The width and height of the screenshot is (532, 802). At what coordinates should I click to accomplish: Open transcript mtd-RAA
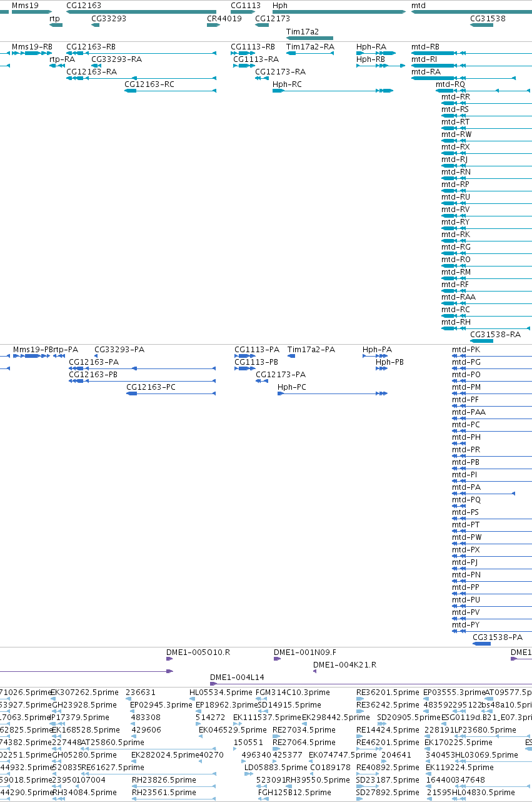click(x=486, y=304)
